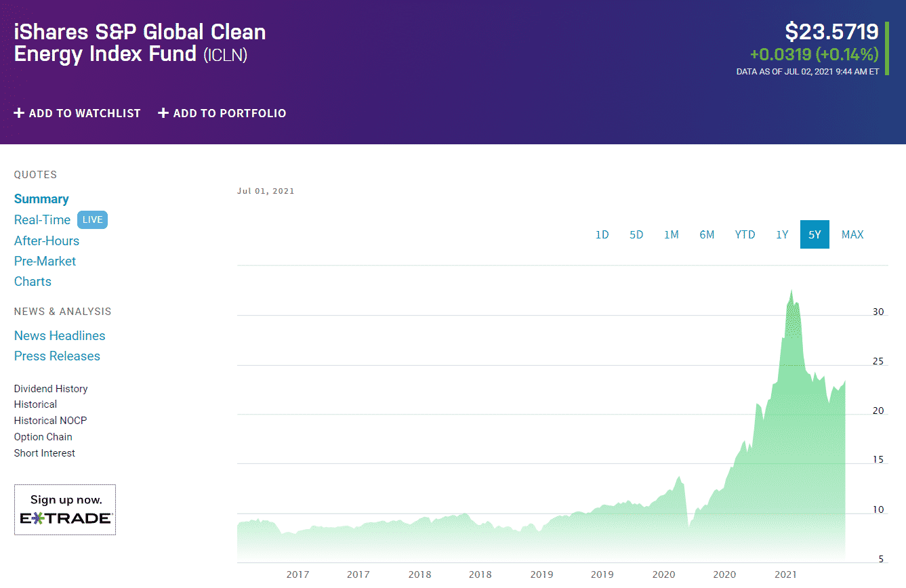Add ICLN to portfolio
Viewport: 906px width, 588px height.
pos(222,113)
